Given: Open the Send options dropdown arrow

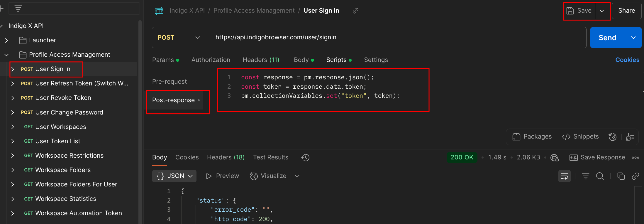Looking at the screenshot, I should [633, 38].
